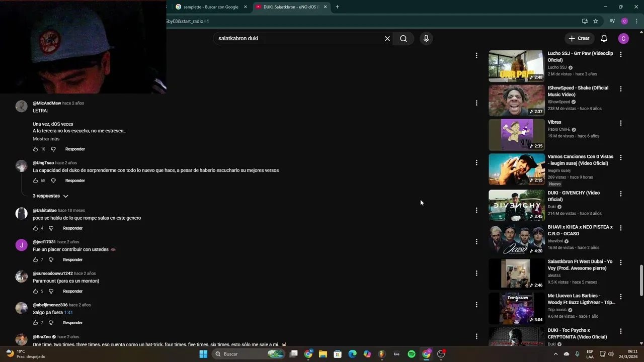
Task: Expand Mostrar más on the LETRA comment
Action: click(46, 139)
